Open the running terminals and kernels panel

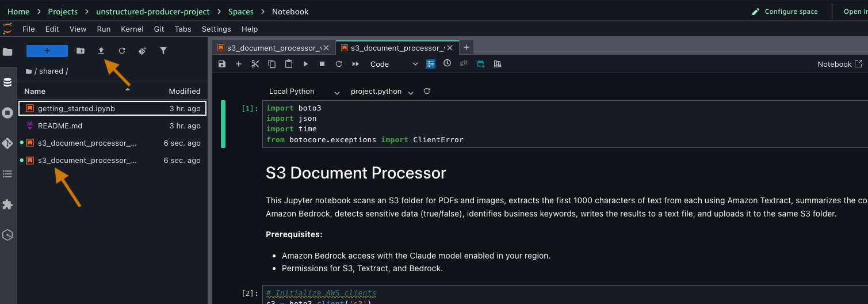pos(7,113)
